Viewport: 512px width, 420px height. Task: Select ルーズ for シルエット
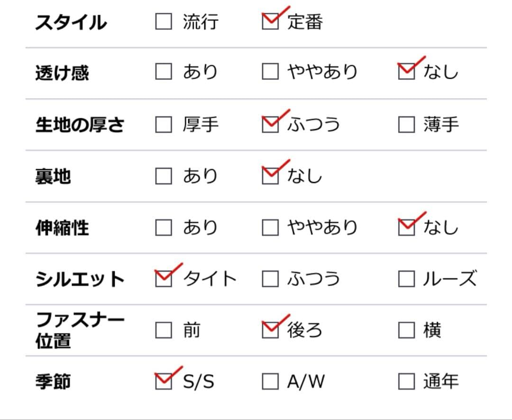[x=406, y=279]
